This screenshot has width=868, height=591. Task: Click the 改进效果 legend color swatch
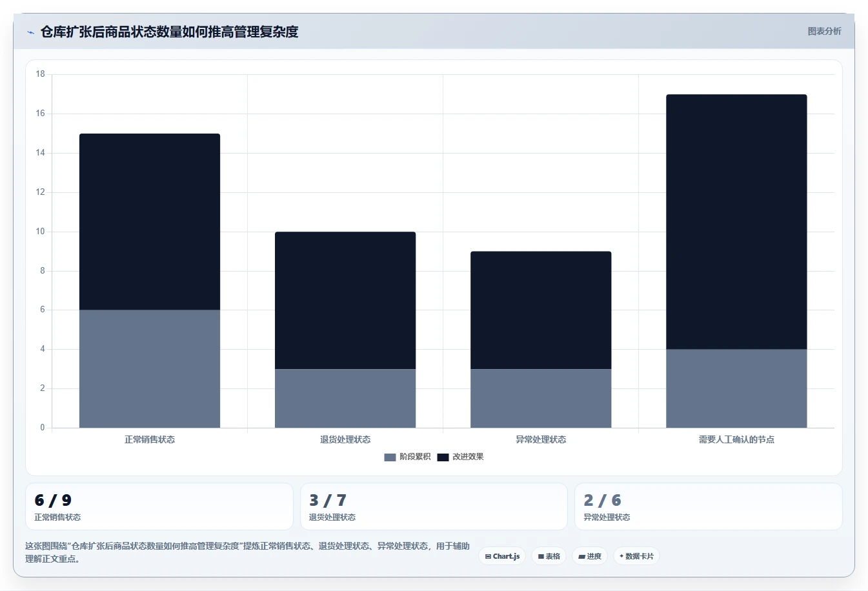pos(443,457)
